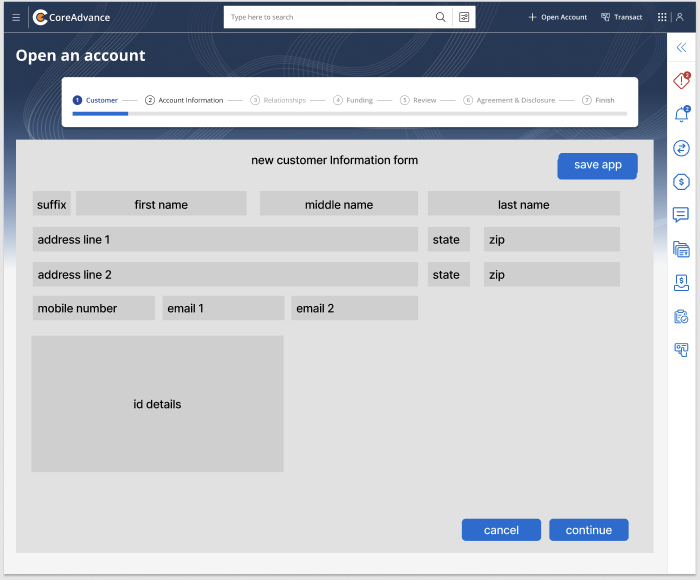Open the suffix field
Screen dimensions: 700x580
[x=52, y=204]
